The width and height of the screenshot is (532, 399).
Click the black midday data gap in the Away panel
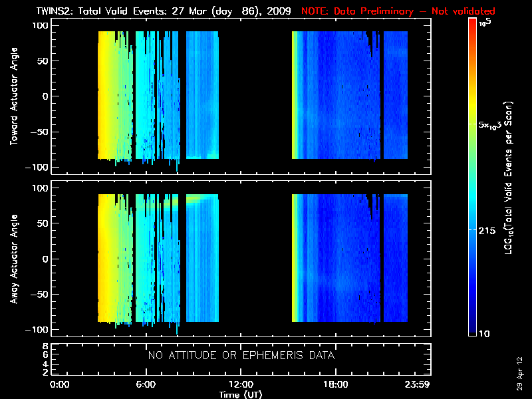pyautogui.click(x=255, y=259)
